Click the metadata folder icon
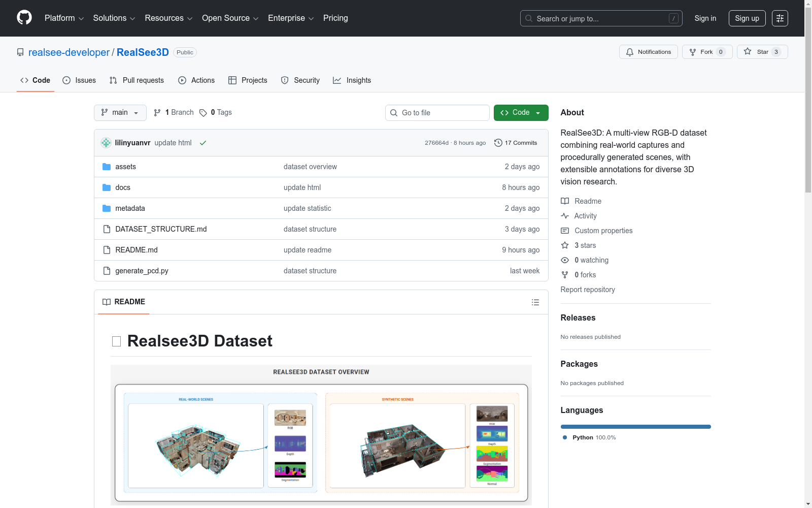Image resolution: width=812 pixels, height=508 pixels. (107, 208)
